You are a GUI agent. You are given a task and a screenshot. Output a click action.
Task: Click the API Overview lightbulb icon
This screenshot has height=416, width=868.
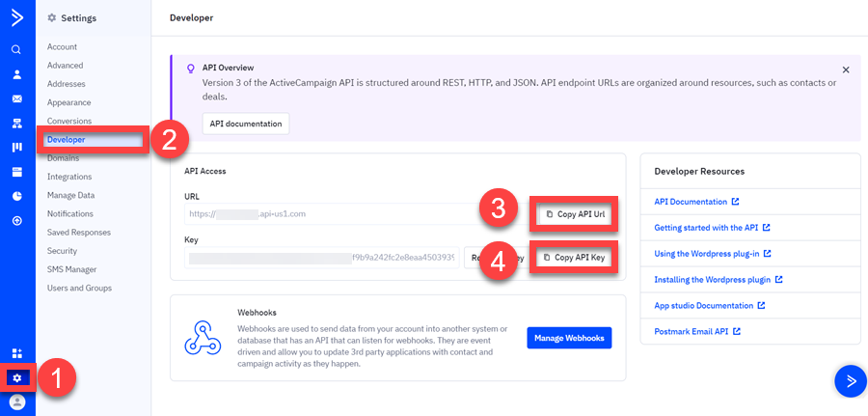[x=190, y=69]
